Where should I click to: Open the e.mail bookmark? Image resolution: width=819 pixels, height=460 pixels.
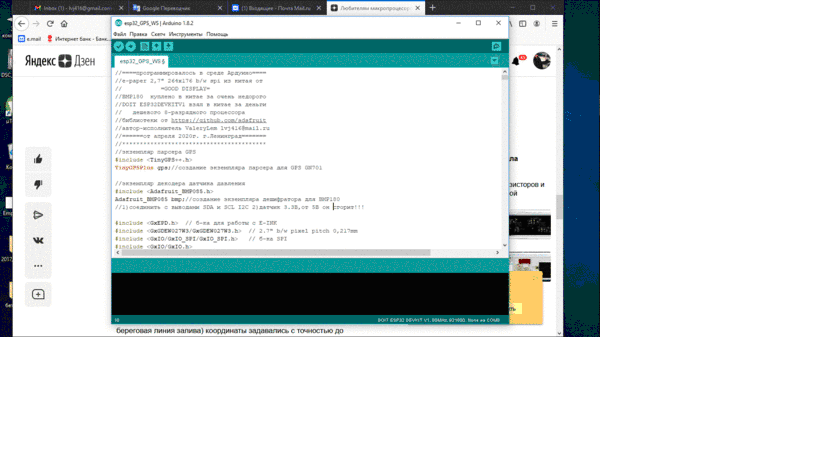click(x=29, y=39)
